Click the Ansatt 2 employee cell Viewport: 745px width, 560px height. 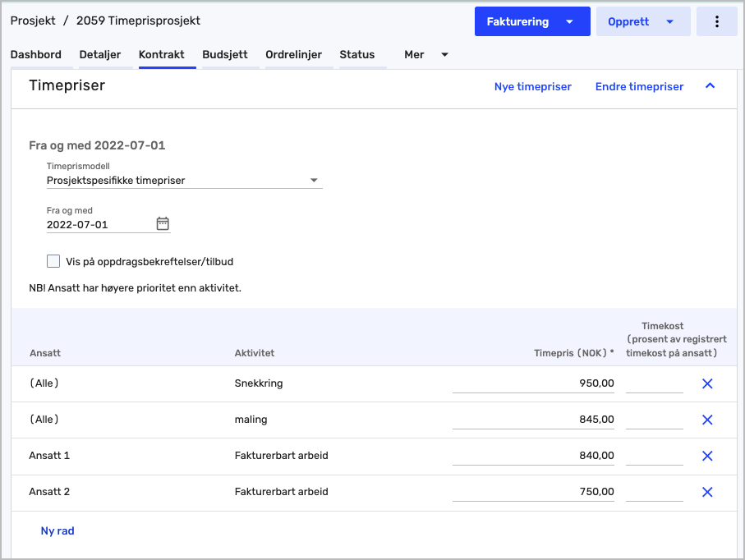coord(49,492)
